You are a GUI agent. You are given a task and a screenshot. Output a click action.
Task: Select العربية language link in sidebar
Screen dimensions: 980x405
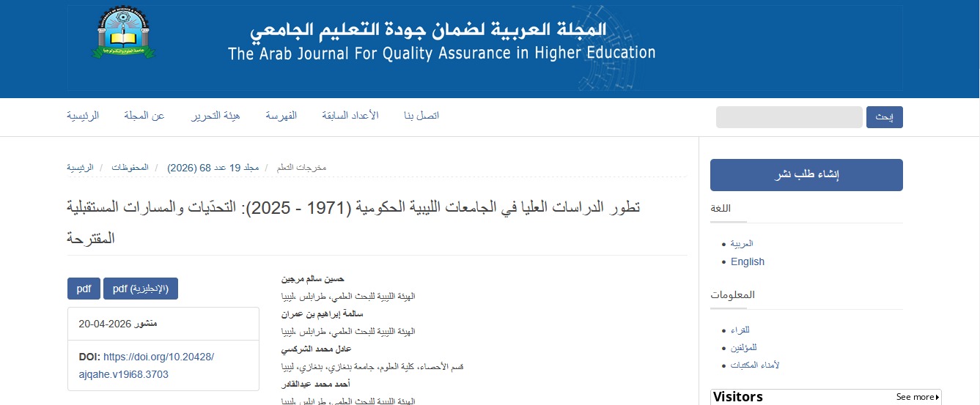742,243
